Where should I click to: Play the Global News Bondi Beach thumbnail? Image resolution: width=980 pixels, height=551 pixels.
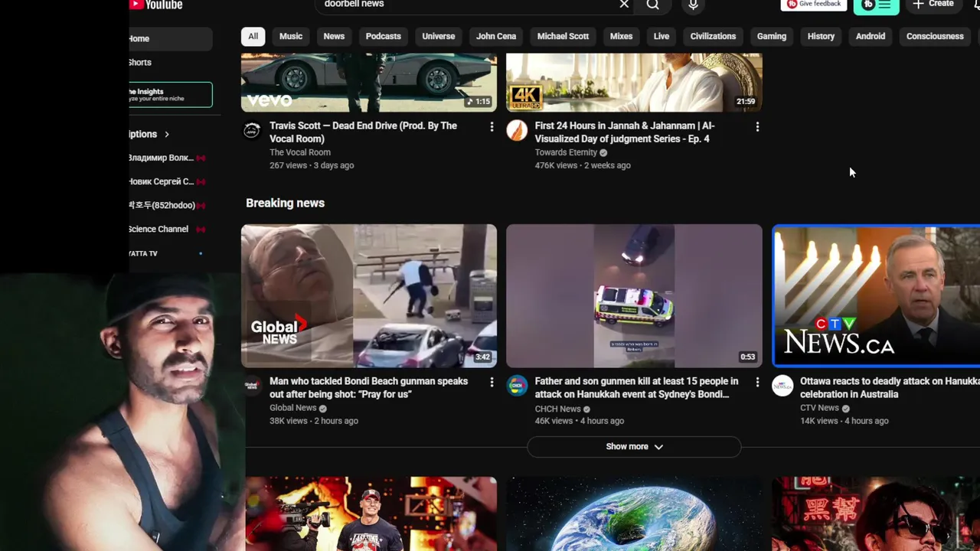369,296
